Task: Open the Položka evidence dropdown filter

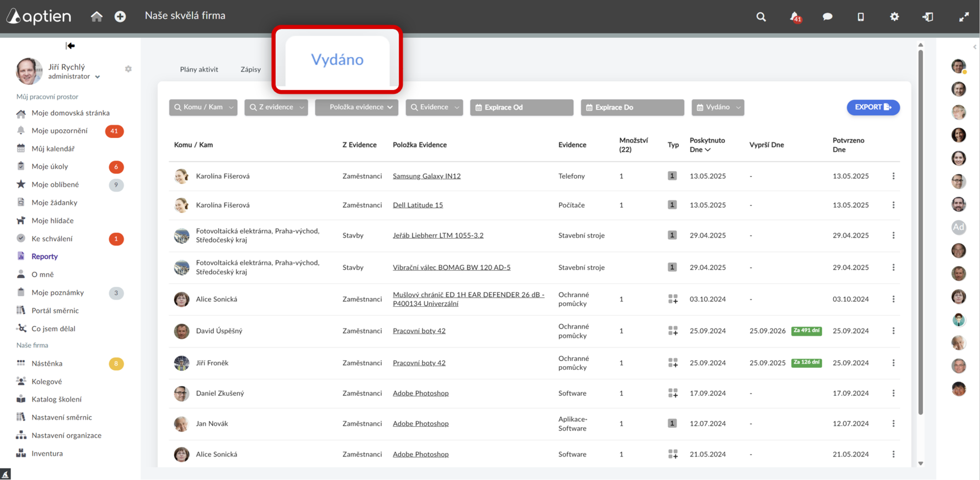Action: (356, 107)
